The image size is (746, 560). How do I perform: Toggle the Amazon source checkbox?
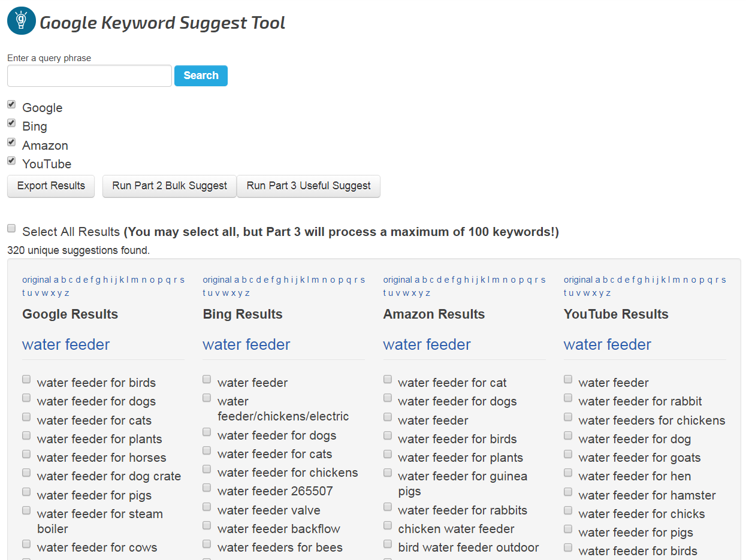pos(11,143)
